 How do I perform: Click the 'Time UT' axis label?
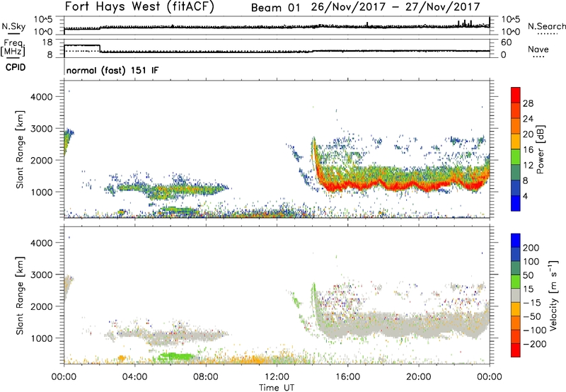277,388
